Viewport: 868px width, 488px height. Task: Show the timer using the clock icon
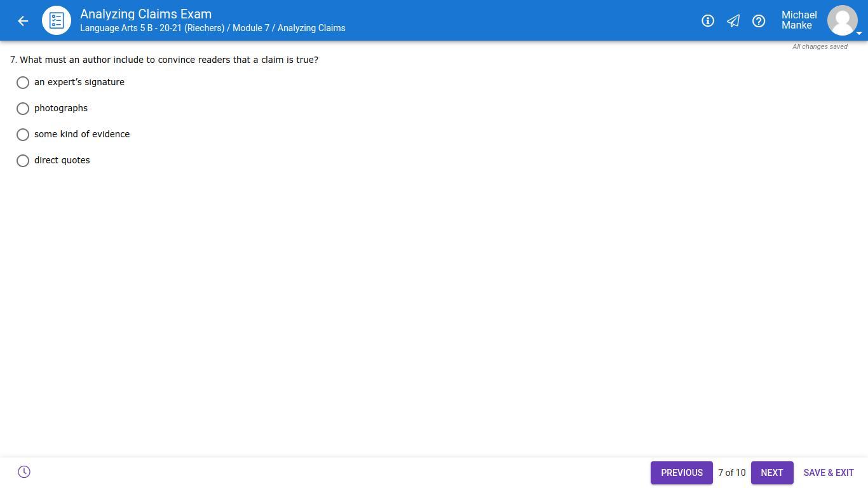pyautogui.click(x=24, y=472)
